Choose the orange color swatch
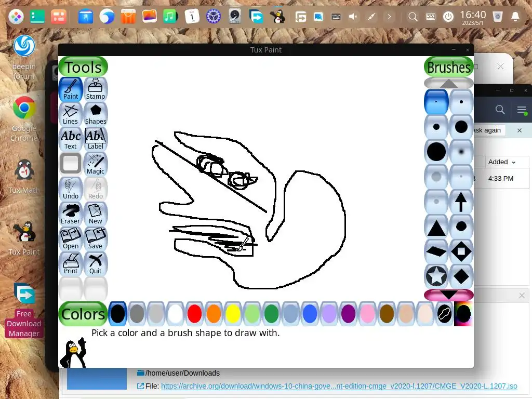 coord(214,314)
